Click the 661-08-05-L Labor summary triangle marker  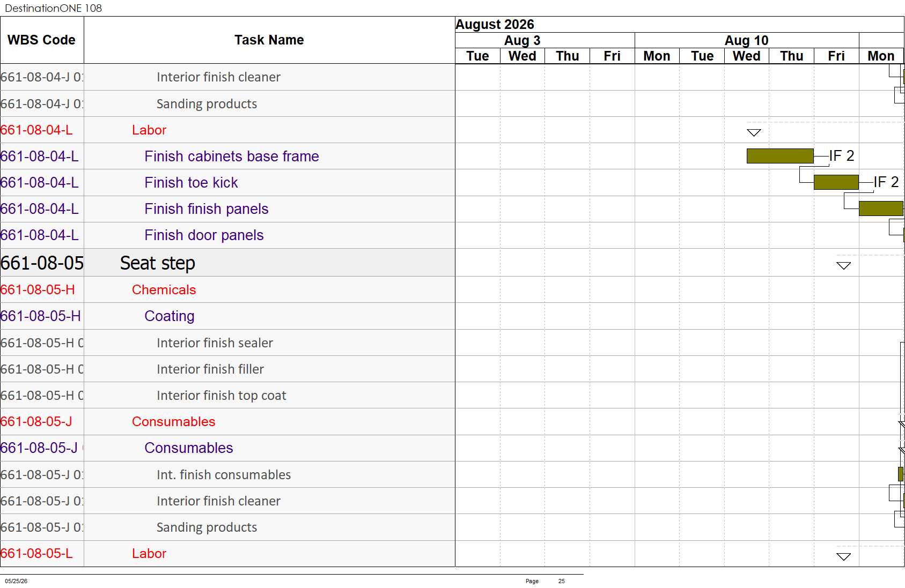click(x=843, y=556)
